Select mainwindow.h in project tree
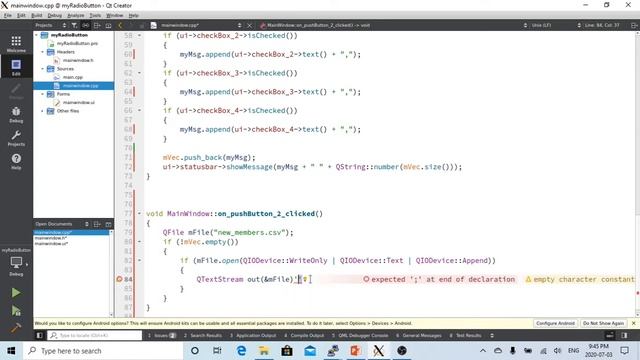 pos(78,60)
